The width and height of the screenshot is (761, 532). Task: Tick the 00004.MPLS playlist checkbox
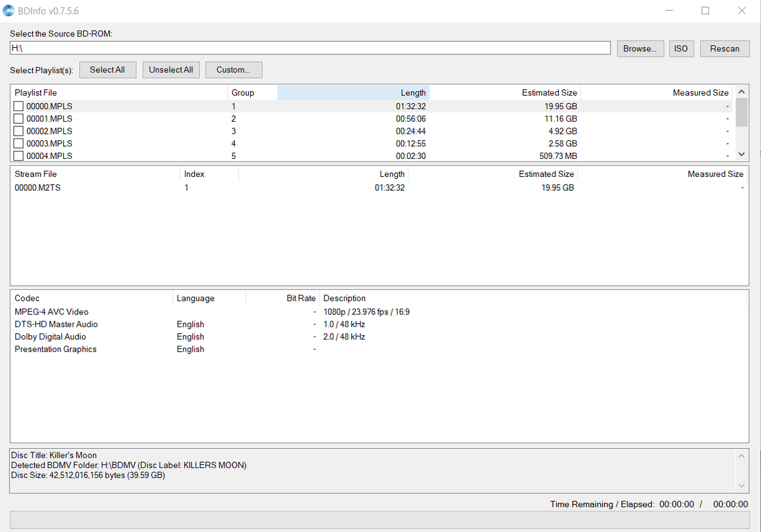coord(19,156)
